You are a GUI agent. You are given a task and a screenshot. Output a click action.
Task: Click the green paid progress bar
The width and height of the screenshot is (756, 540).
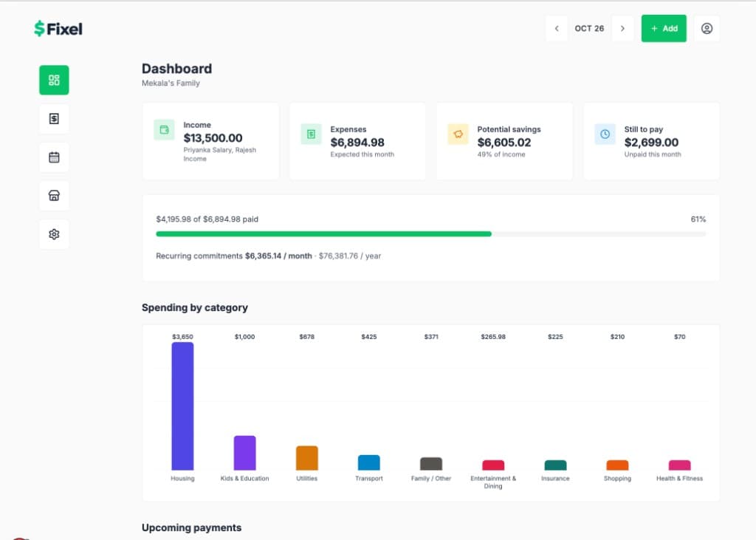coord(323,234)
